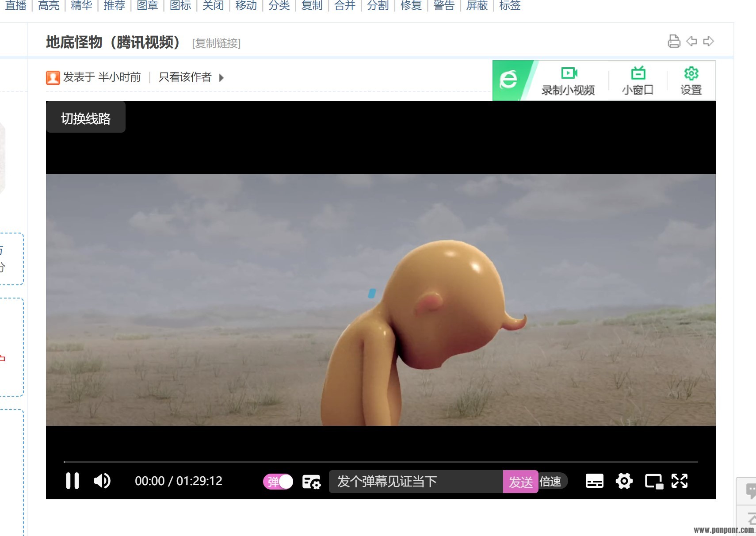This screenshot has height=536, width=756.
Task: Click 复制 moderation option
Action: [312, 5]
